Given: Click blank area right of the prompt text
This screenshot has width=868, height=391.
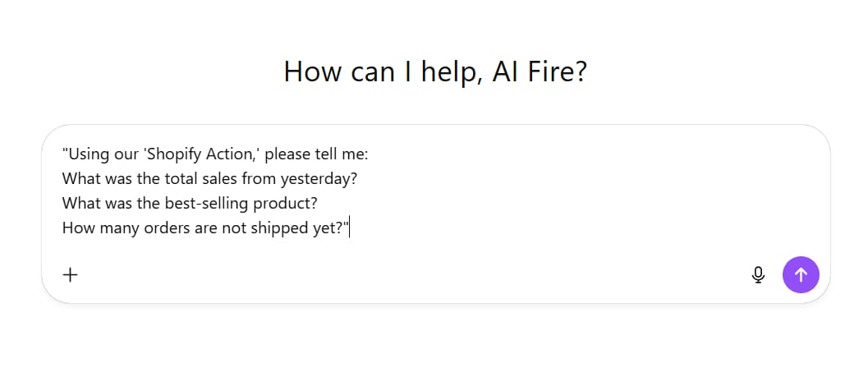Looking at the screenshot, I should (x=616, y=191).
